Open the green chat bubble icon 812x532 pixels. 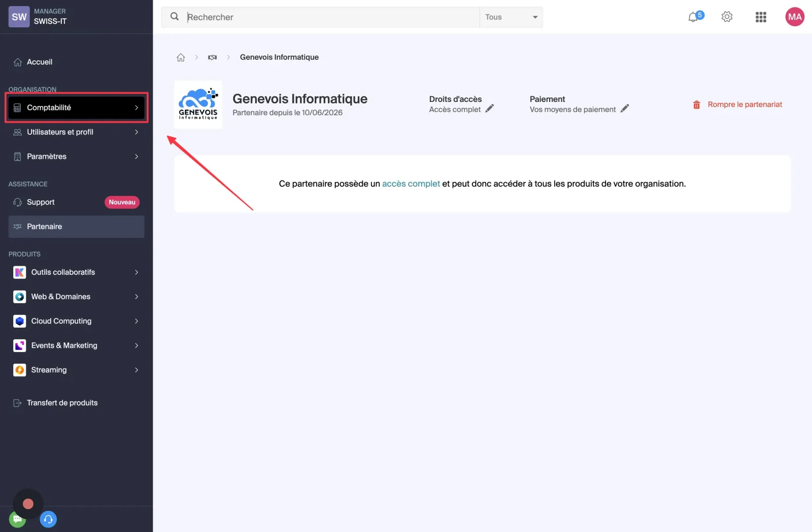click(x=17, y=519)
